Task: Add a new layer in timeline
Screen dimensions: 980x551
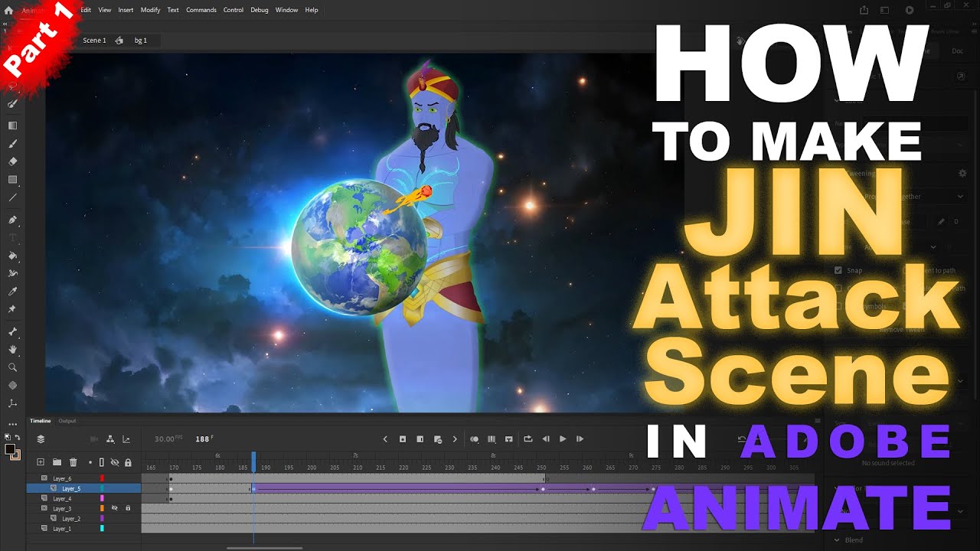Action: (41, 462)
